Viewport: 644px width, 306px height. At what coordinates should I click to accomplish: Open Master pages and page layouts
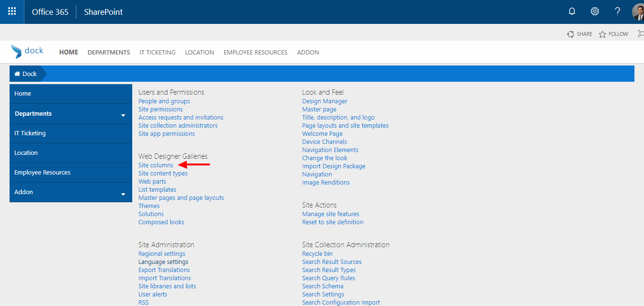[x=181, y=197]
